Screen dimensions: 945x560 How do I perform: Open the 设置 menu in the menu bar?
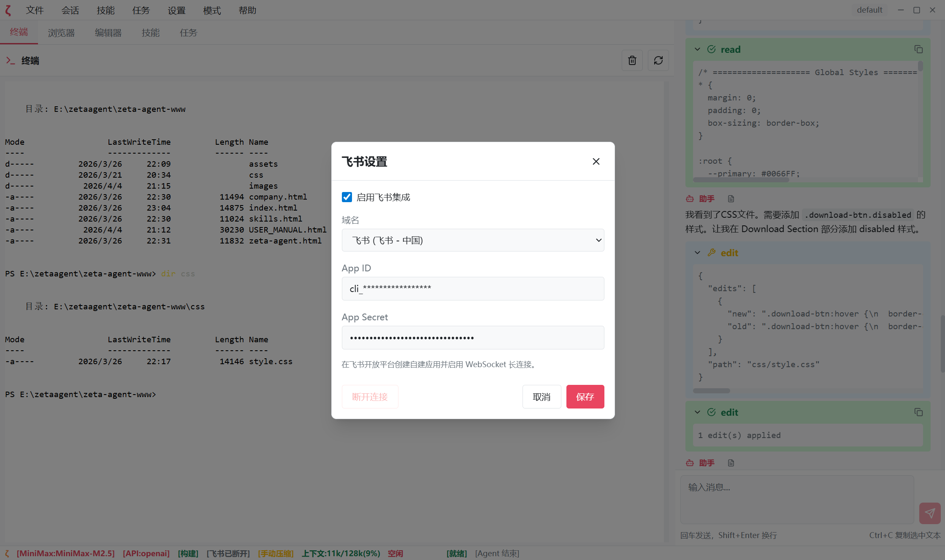coord(176,10)
